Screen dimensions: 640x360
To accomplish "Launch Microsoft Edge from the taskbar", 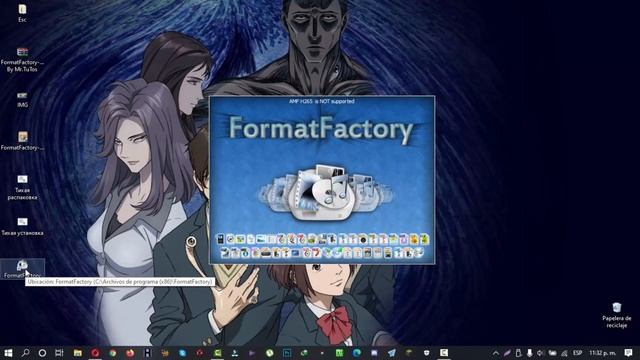I will [357, 353].
